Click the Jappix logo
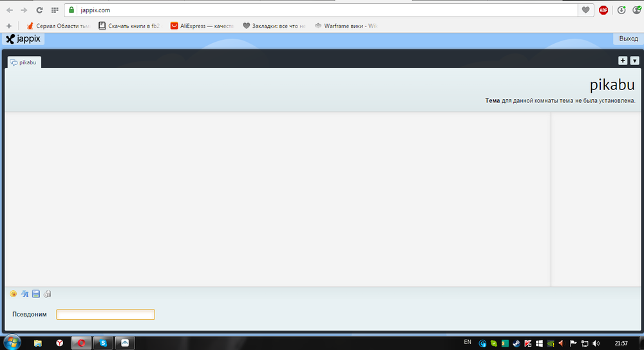This screenshot has height=350, width=644. pyautogui.click(x=23, y=39)
